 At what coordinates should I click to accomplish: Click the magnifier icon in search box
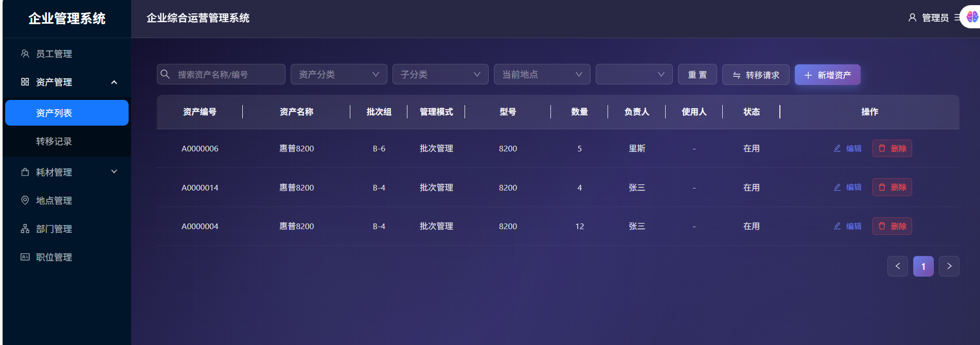[165, 74]
